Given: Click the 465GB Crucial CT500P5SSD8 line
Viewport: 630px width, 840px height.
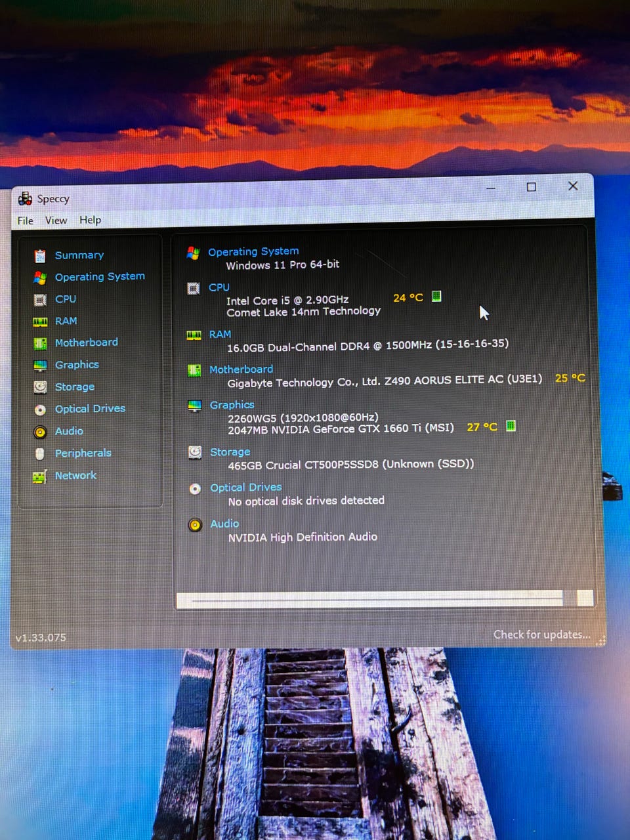Looking at the screenshot, I should point(350,465).
